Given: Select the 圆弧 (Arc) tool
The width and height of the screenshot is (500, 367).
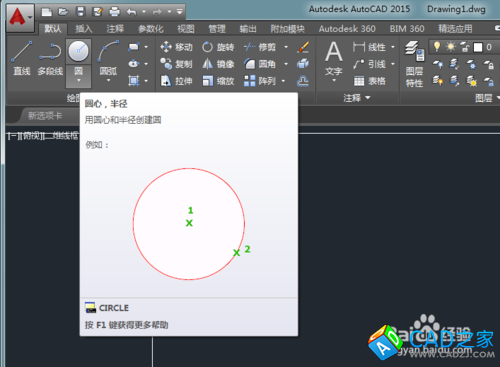Looking at the screenshot, I should coord(108,57).
